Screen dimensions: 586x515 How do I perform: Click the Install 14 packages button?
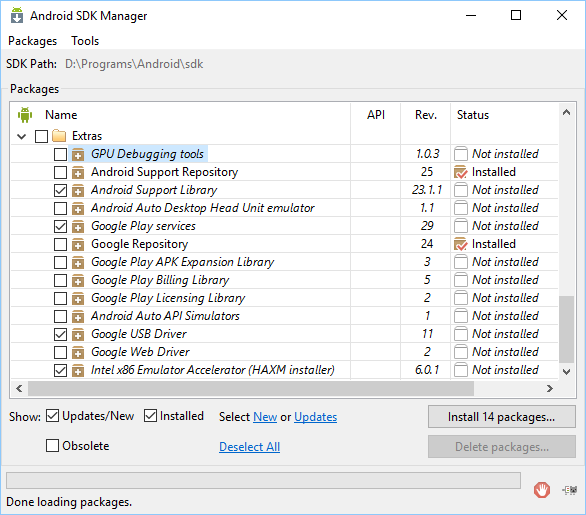click(502, 417)
